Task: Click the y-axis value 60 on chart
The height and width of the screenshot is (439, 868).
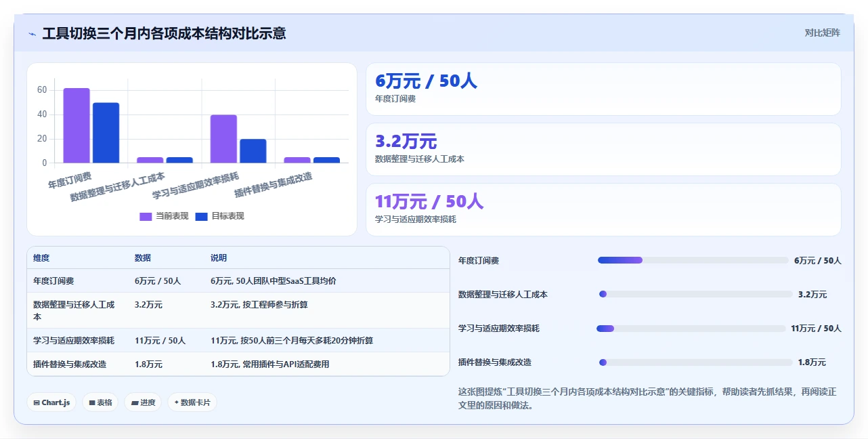Action: click(x=42, y=90)
